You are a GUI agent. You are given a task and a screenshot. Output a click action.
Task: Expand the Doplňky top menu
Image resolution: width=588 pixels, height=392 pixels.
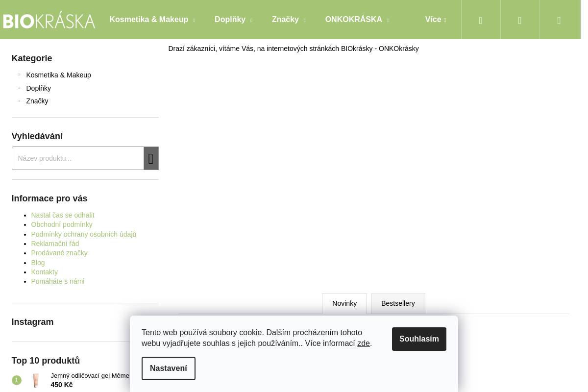pyautogui.click(x=233, y=20)
